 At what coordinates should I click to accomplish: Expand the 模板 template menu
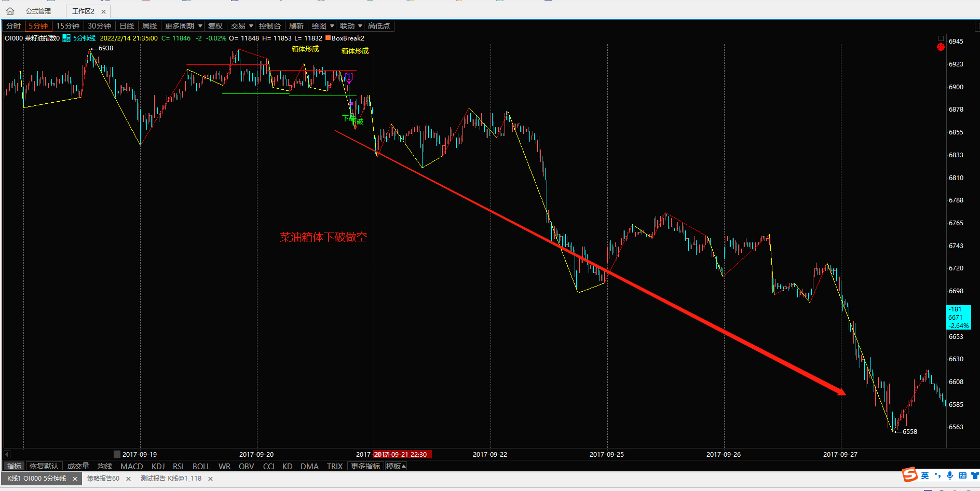[x=396, y=466]
